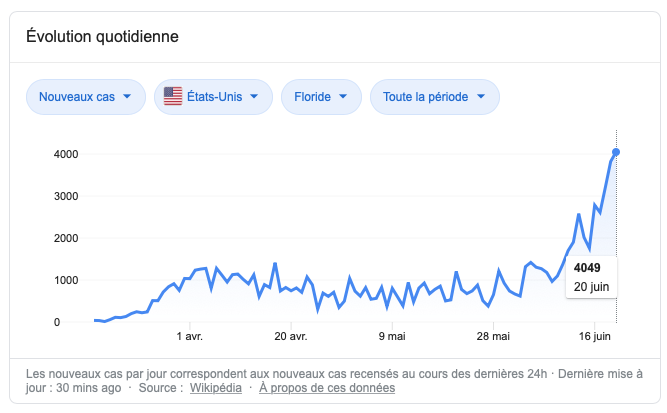Image resolution: width=667 pixels, height=413 pixels.
Task: Click the arrow on Nouveaux cas selector
Action: click(128, 97)
